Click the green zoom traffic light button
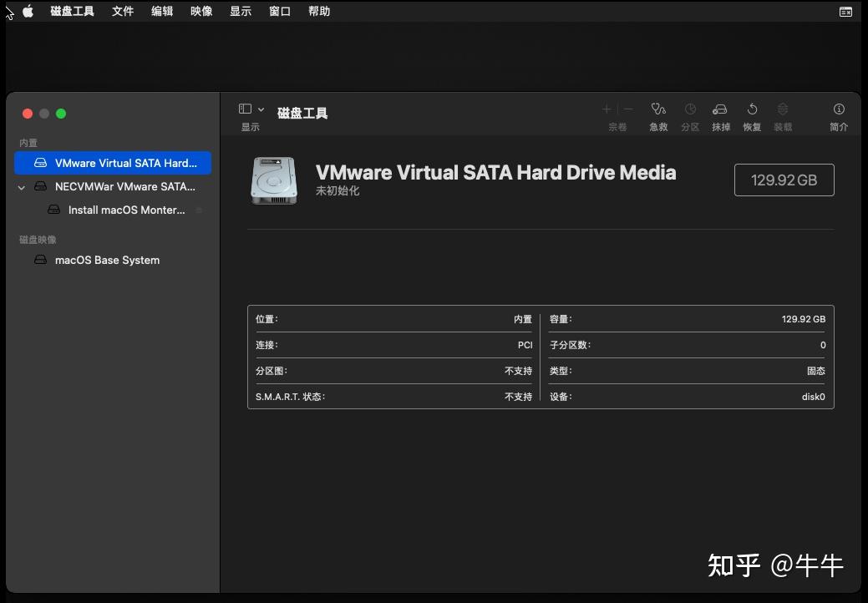The image size is (868, 603). click(x=60, y=113)
